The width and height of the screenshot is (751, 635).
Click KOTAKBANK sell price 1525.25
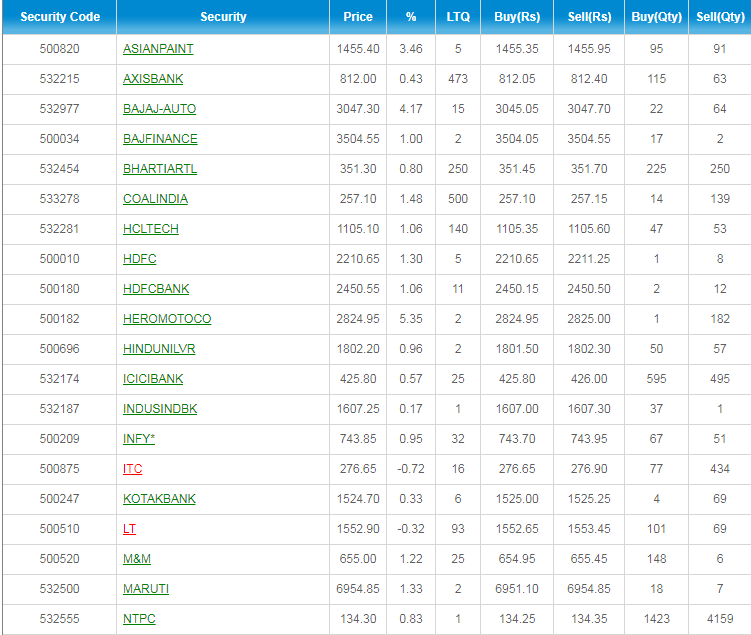pos(589,499)
